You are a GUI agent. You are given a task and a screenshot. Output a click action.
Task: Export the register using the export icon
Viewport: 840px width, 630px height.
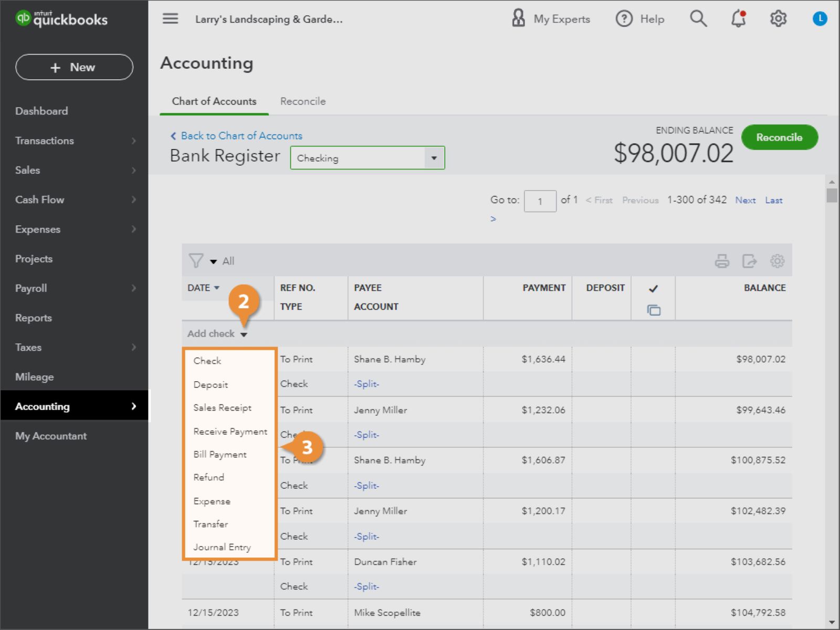pyautogui.click(x=750, y=260)
